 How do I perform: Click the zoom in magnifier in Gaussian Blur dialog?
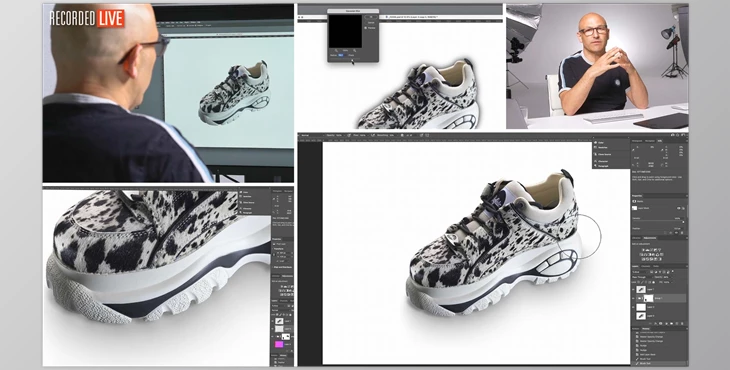click(x=354, y=51)
